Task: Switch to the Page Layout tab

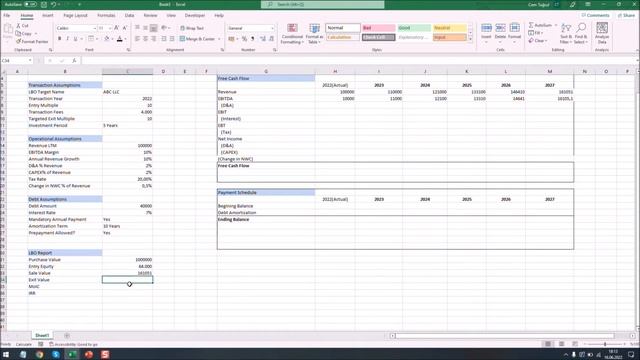Action: coord(76,16)
